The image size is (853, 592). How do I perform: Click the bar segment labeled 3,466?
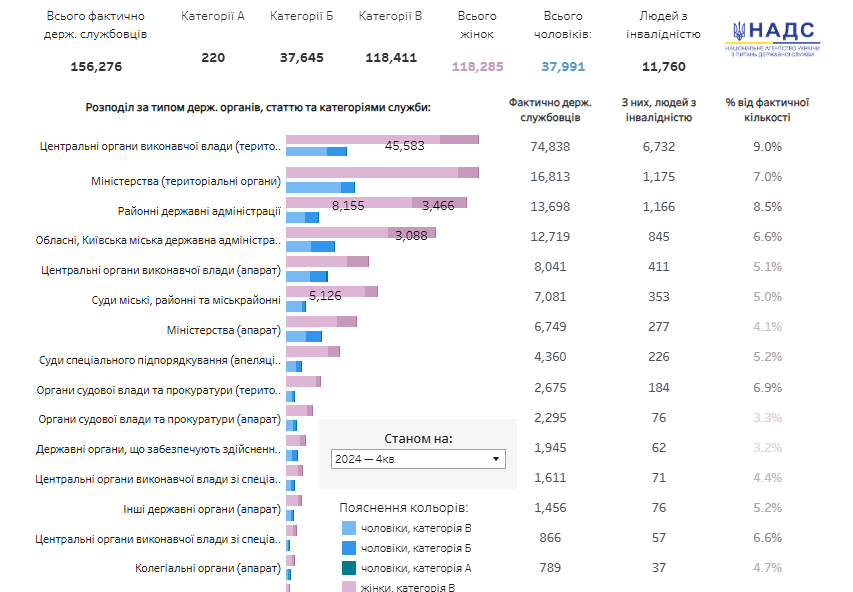439,203
